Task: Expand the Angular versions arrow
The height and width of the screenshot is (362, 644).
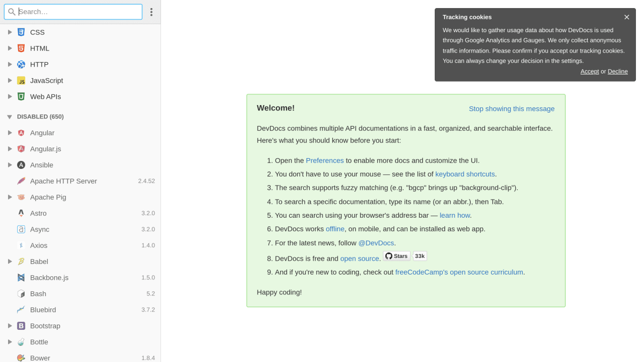Action: pyautogui.click(x=10, y=133)
